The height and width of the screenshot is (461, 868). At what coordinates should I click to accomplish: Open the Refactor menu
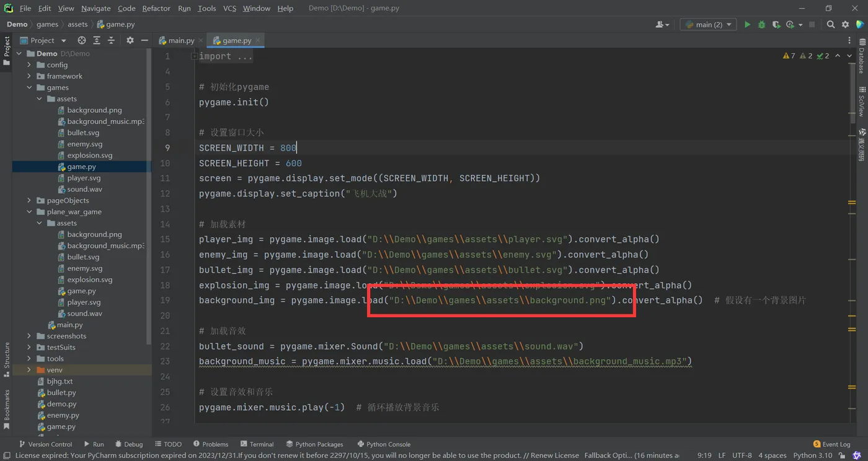[x=156, y=8]
